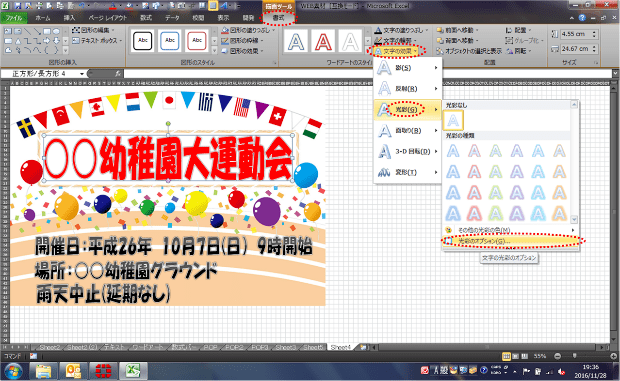Open 3-D 回転(D) submenu item

[x=408, y=151]
